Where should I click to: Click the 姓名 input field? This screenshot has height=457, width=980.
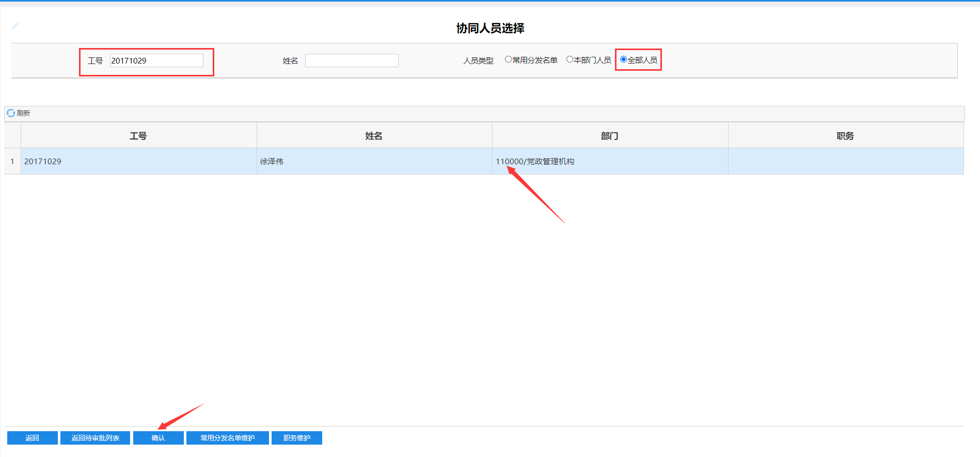352,60
